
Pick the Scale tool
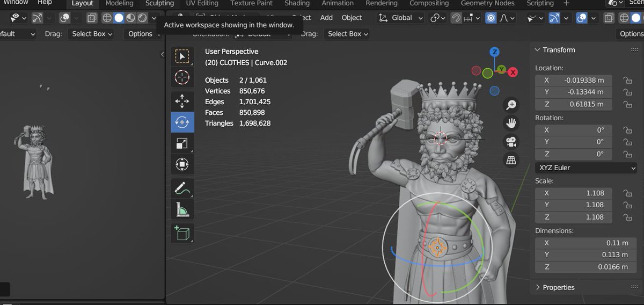click(182, 143)
